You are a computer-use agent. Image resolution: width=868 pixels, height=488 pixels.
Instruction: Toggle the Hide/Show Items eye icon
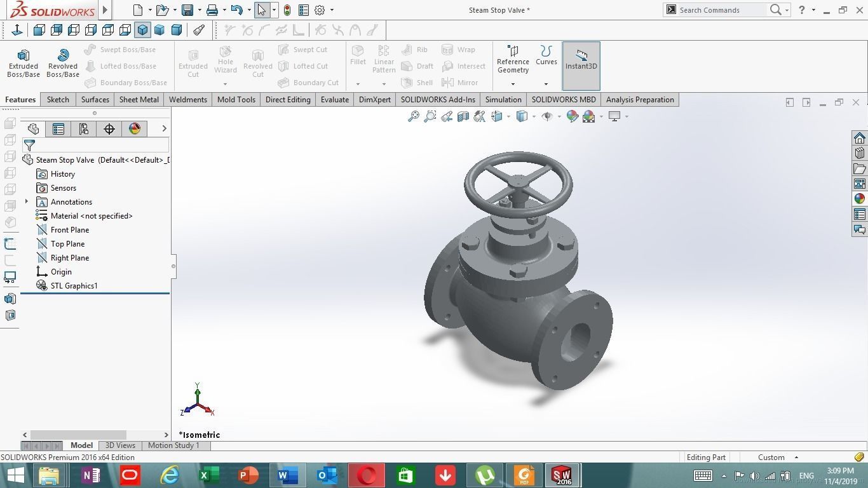(x=546, y=116)
